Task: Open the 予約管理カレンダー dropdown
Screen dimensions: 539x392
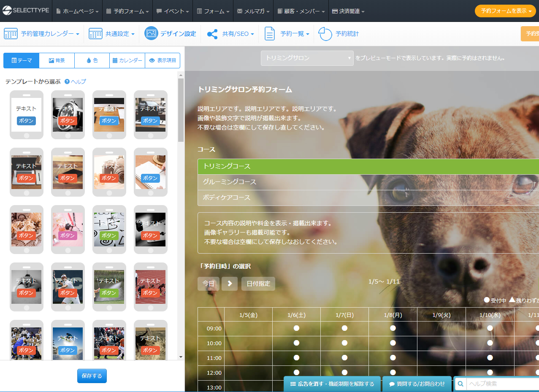Action: [42, 34]
